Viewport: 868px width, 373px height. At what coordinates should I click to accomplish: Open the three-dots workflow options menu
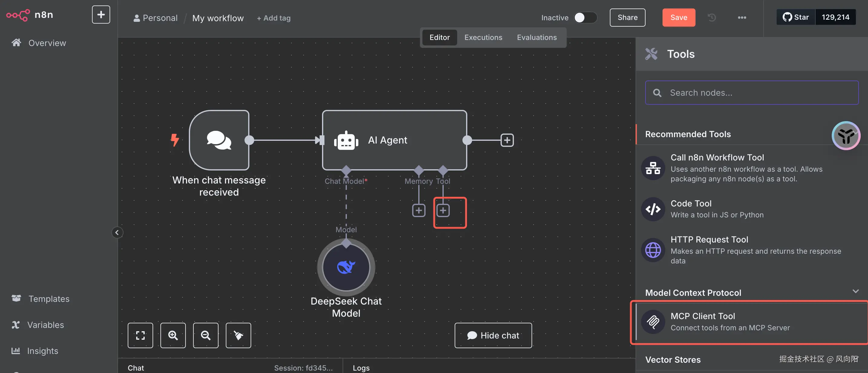[x=741, y=18]
